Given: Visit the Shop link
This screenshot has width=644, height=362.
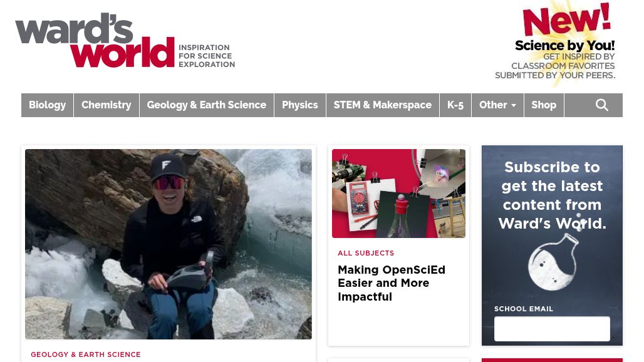Looking at the screenshot, I should click(x=544, y=105).
